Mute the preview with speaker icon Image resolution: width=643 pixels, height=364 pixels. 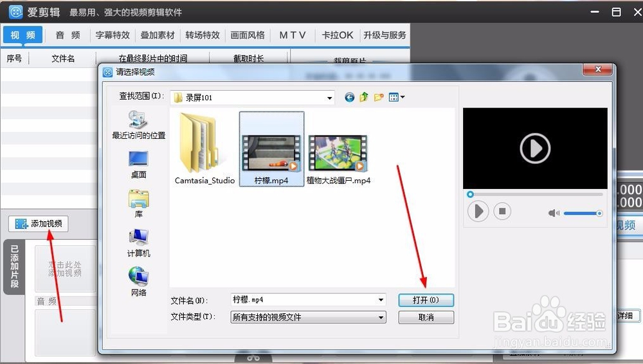[x=554, y=213]
